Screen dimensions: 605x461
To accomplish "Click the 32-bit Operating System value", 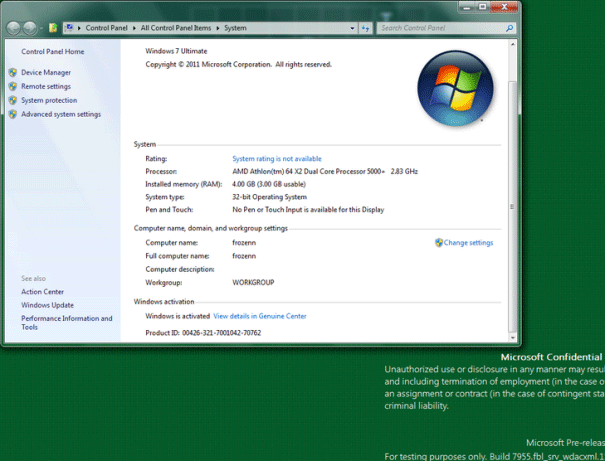I will tap(269, 197).
